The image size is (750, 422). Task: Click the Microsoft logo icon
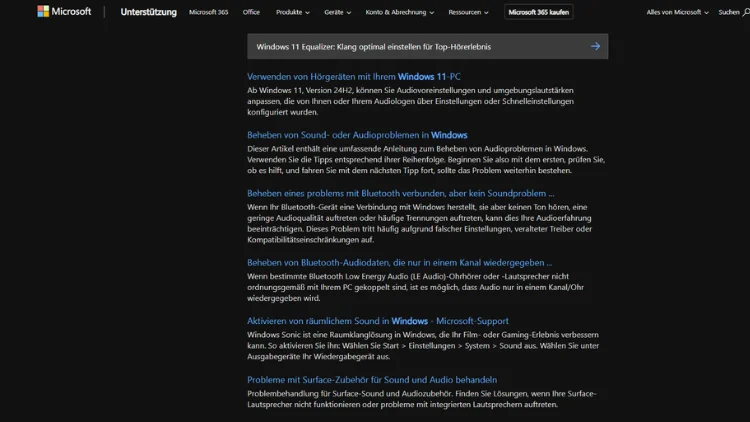coord(43,11)
